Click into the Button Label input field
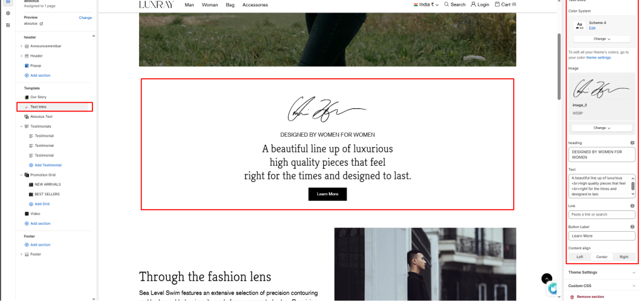 click(602, 236)
